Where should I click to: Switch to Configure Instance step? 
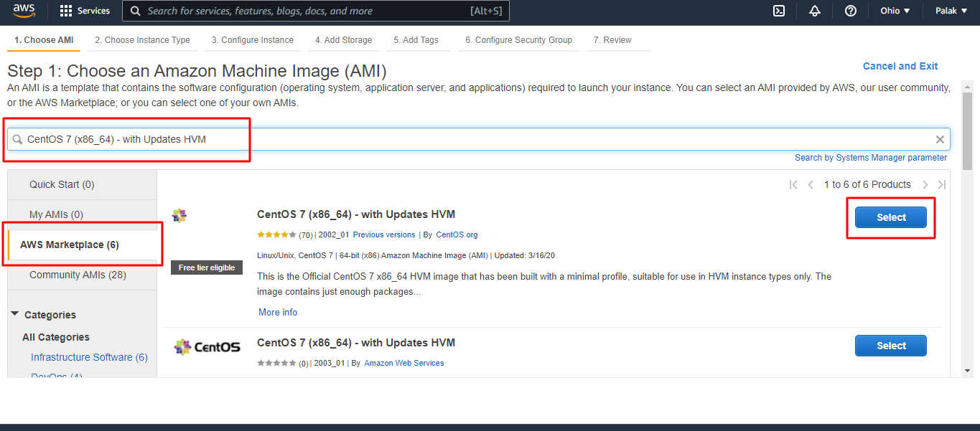coord(253,40)
